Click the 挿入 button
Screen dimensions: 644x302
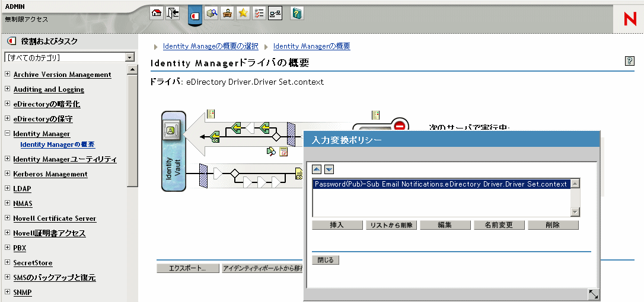[337, 225]
